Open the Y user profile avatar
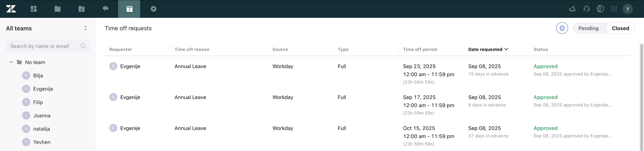The width and height of the screenshot is (644, 151). pyautogui.click(x=628, y=9)
